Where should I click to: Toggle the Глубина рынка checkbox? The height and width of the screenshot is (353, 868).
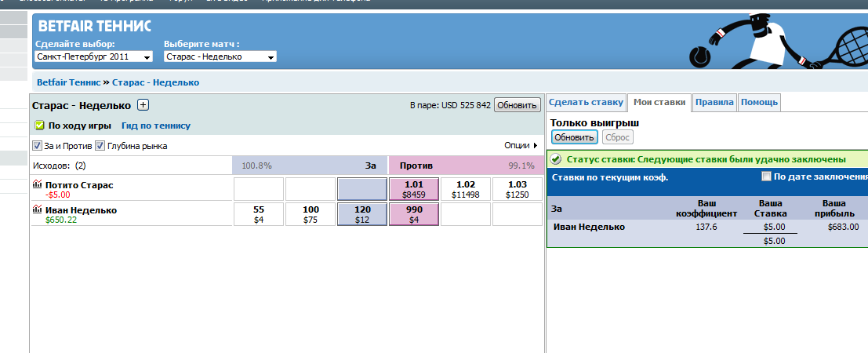pyautogui.click(x=100, y=146)
